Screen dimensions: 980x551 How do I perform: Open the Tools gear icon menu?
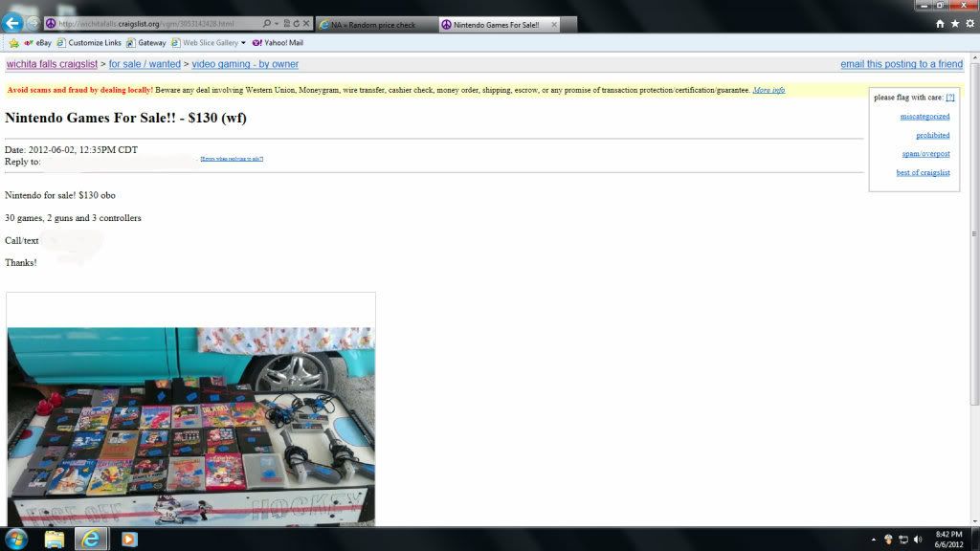[968, 23]
